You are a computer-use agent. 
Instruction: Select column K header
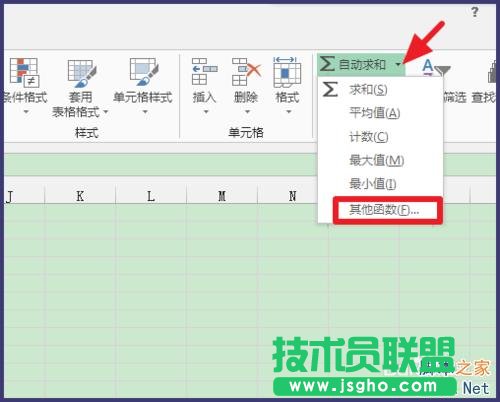coord(80,195)
